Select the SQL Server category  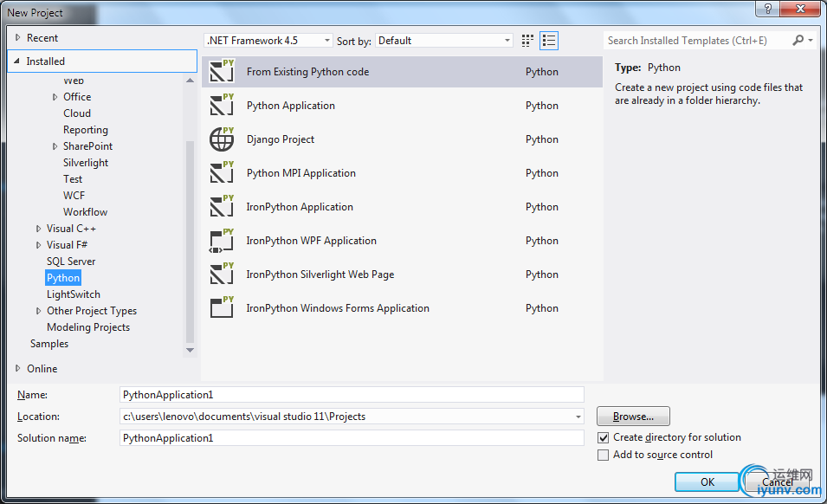pyautogui.click(x=71, y=262)
